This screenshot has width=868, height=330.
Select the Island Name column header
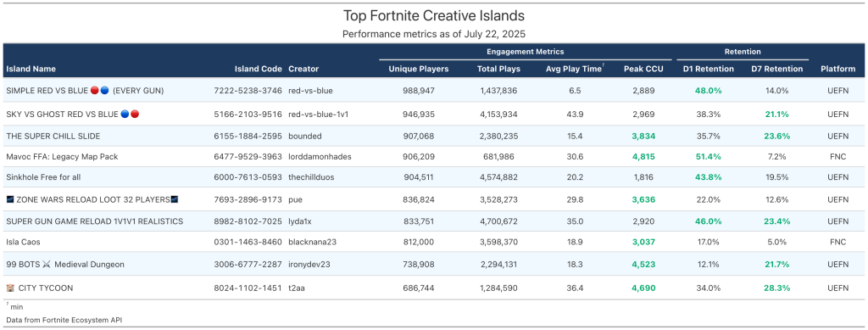click(31, 70)
